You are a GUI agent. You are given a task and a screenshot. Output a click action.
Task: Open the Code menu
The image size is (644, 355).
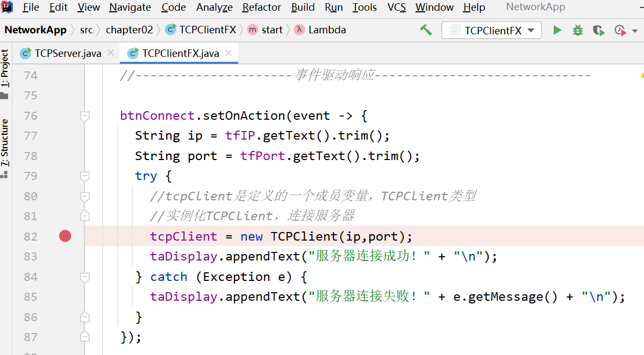pyautogui.click(x=173, y=8)
